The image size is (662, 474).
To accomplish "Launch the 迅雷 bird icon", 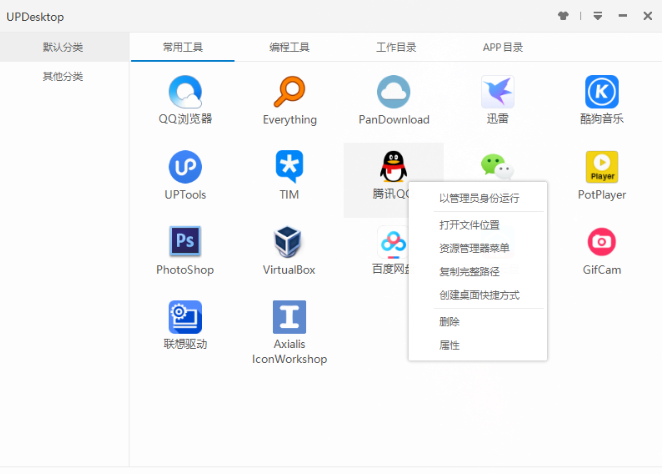I will tap(498, 92).
